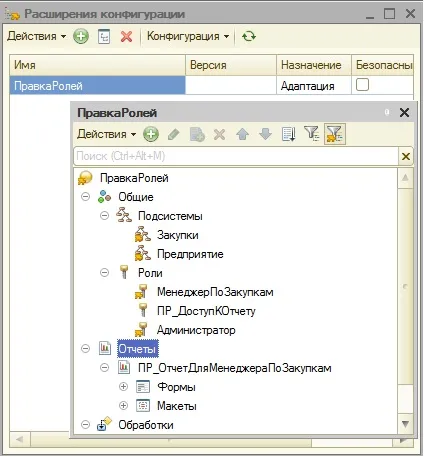Click the pencil edit icon
Screen dimensions: 424x457
(x=174, y=134)
